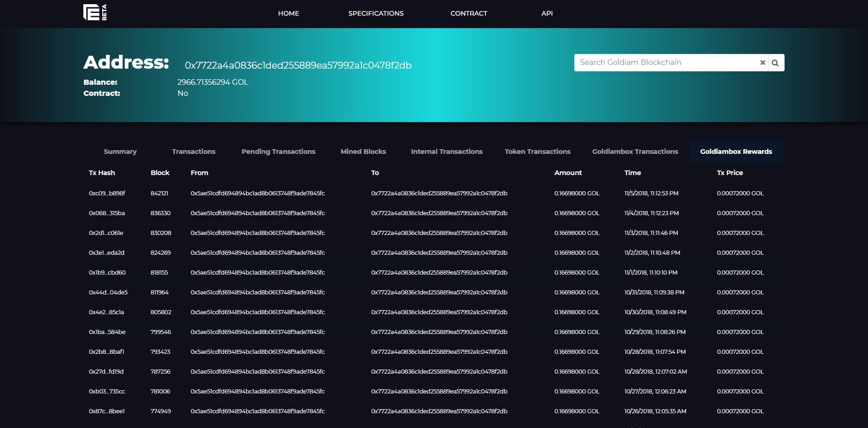Image resolution: width=868 pixels, height=428 pixels.
Task: Open To address in block 805802 row
Action: [439, 312]
